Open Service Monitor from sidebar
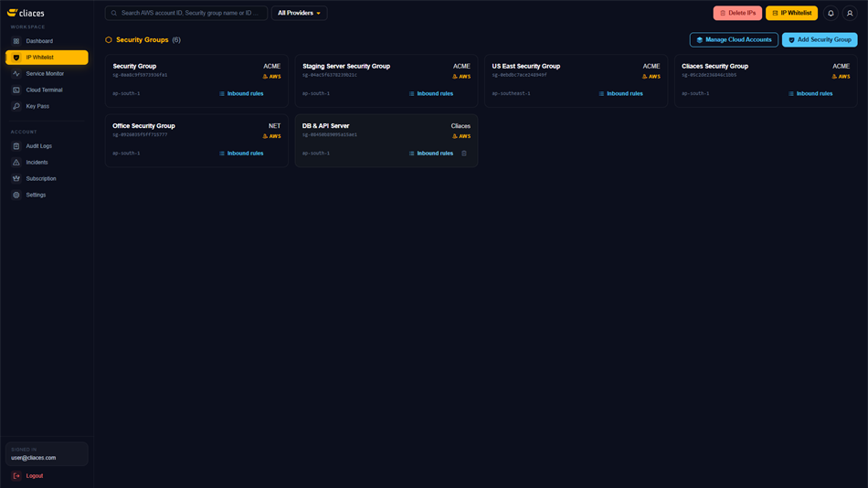868x488 pixels. (47, 74)
